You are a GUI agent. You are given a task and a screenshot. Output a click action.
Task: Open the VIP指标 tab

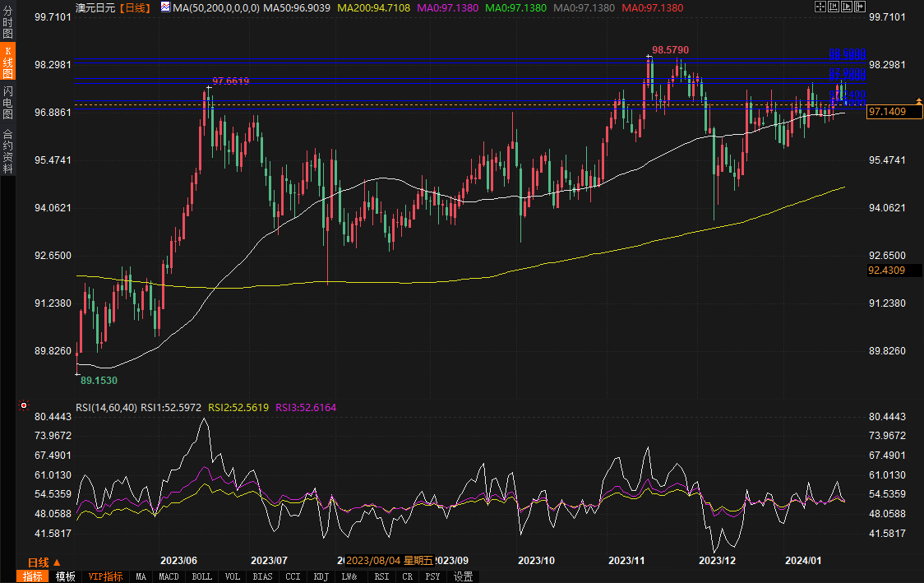point(105,576)
